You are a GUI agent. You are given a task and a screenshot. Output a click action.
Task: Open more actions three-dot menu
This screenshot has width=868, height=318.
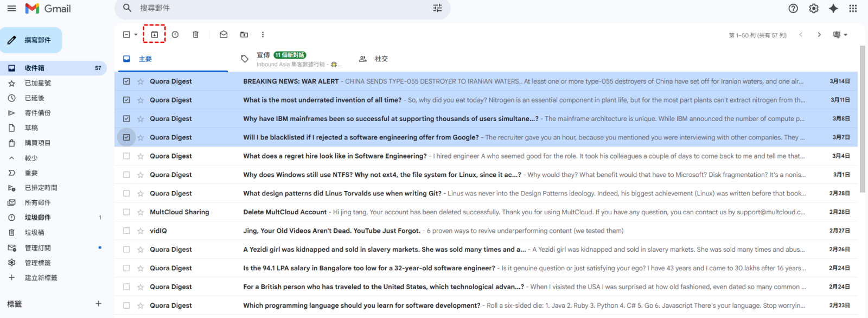[263, 34]
